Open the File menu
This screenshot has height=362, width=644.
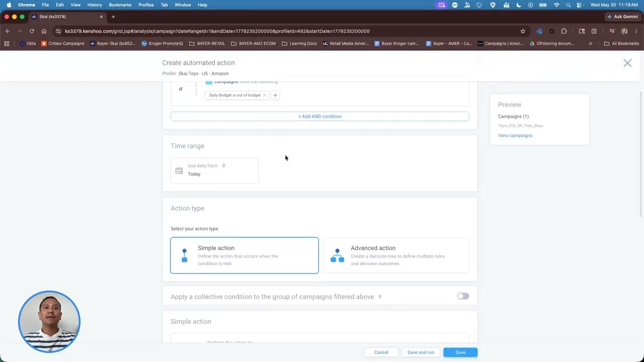point(45,5)
